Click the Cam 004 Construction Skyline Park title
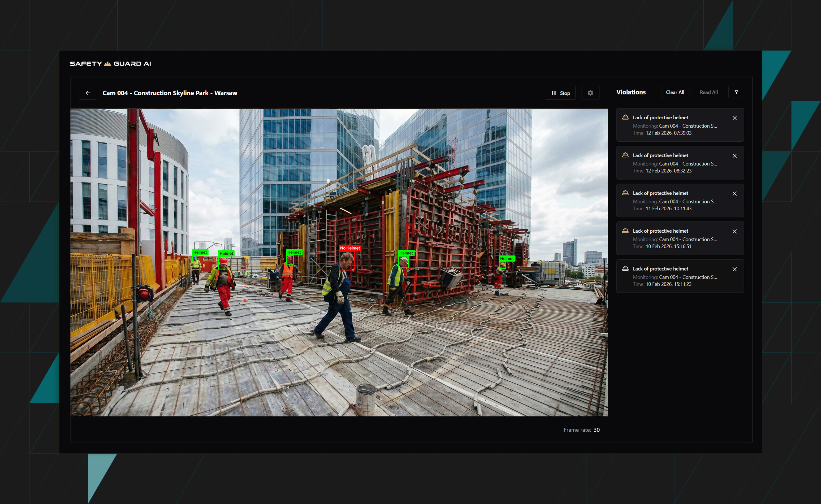This screenshot has height=504, width=821. [x=170, y=93]
